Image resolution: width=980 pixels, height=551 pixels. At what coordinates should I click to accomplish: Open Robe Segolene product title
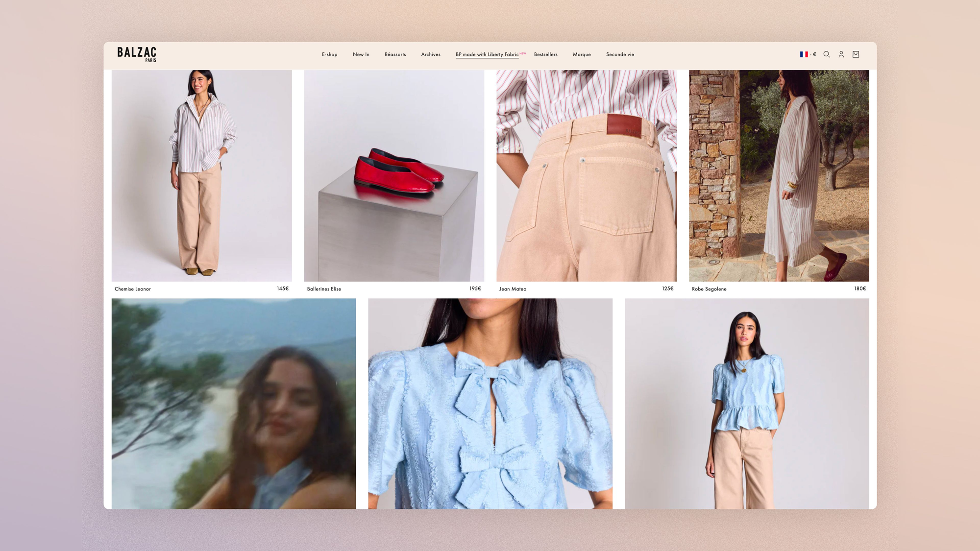(x=709, y=289)
